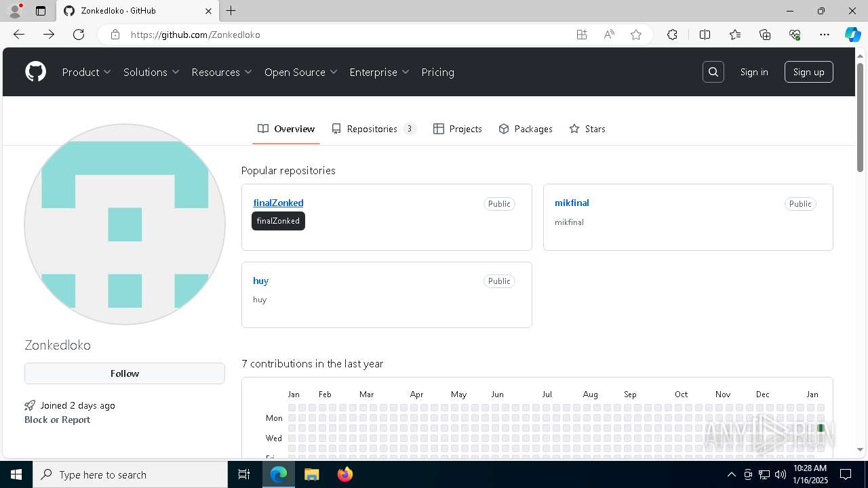Expand the Solutions menu
868x488 pixels.
point(151,72)
